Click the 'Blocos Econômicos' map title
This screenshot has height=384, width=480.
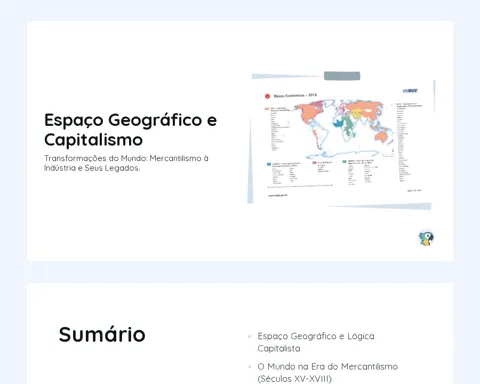click(x=295, y=96)
